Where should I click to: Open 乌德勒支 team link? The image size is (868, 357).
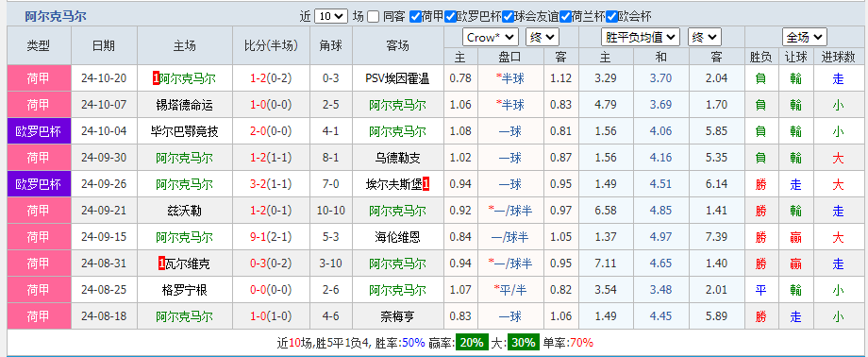[x=397, y=158]
